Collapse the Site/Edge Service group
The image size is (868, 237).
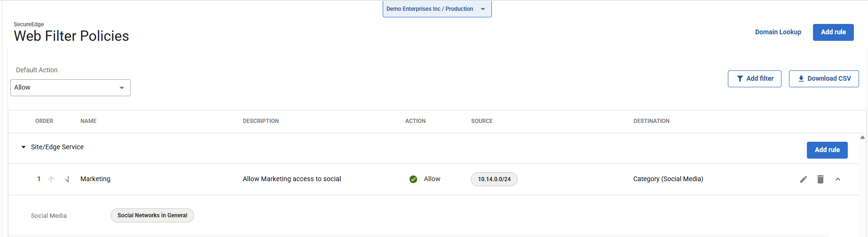click(x=24, y=147)
